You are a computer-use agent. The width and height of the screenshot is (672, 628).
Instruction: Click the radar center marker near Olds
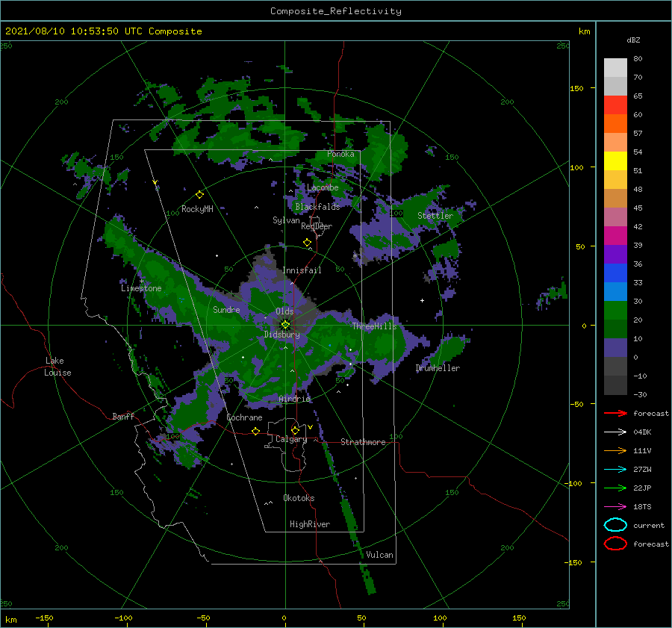click(x=285, y=325)
